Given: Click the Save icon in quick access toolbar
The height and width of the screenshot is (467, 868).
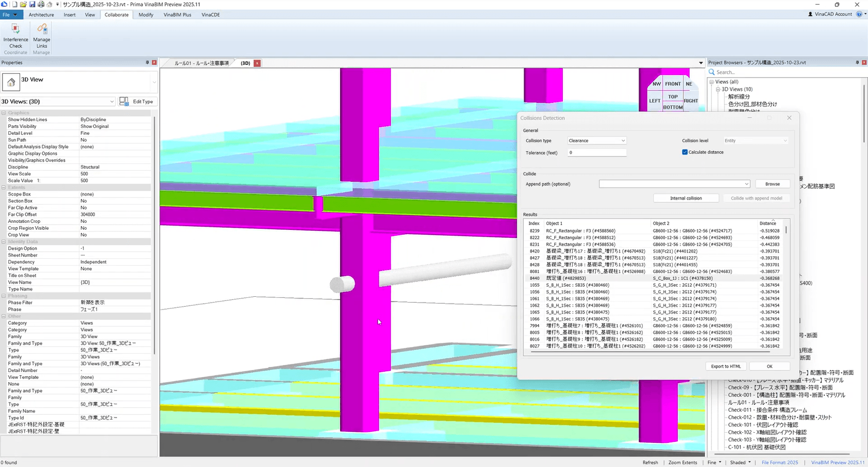Looking at the screenshot, I should tap(32, 4).
